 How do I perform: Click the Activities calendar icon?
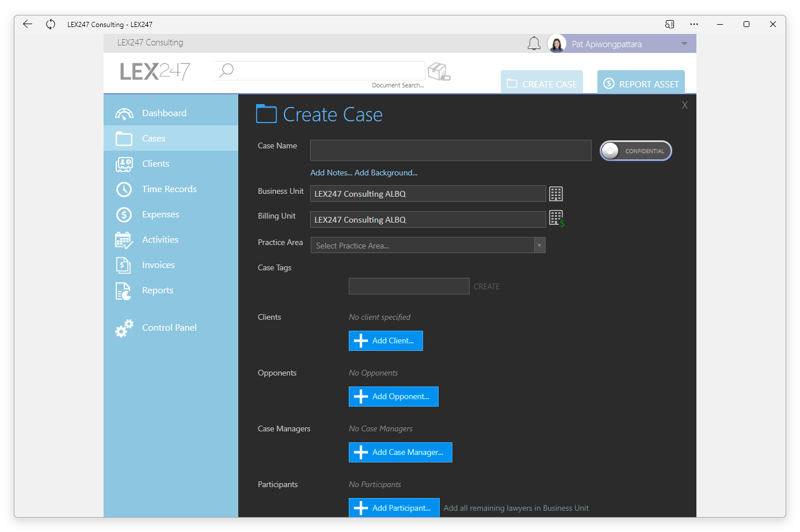click(x=124, y=240)
